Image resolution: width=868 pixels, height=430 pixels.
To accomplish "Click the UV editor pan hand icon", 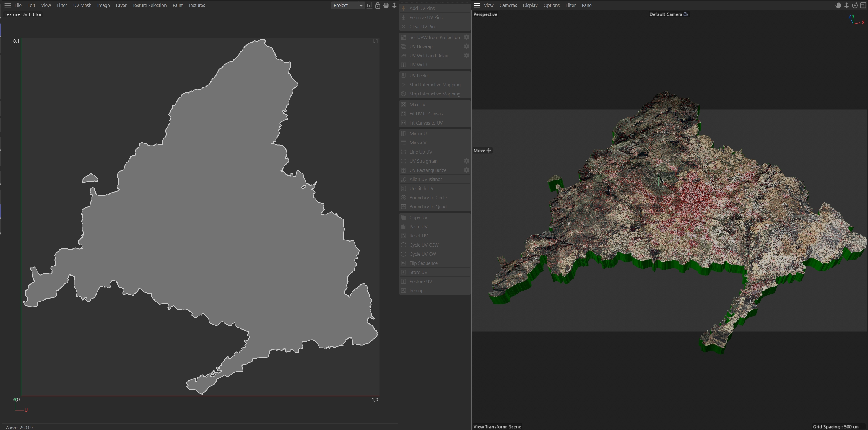I will pyautogui.click(x=386, y=5).
